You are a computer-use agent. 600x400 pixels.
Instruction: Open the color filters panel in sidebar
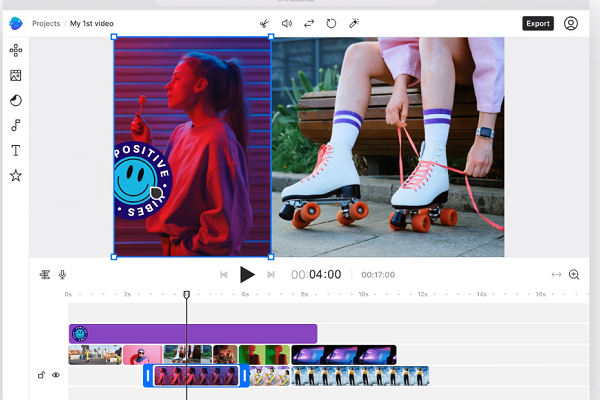coord(16,100)
